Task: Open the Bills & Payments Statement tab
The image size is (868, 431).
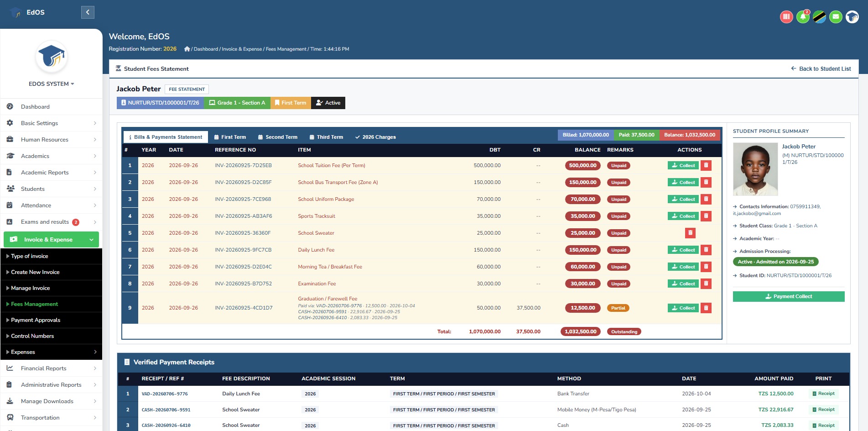Action: [x=166, y=137]
